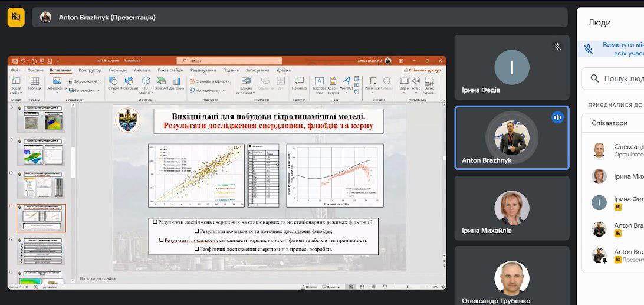Click the yellow presentation icon at top-left
Viewport: 644px width, 305px height.
point(16,17)
